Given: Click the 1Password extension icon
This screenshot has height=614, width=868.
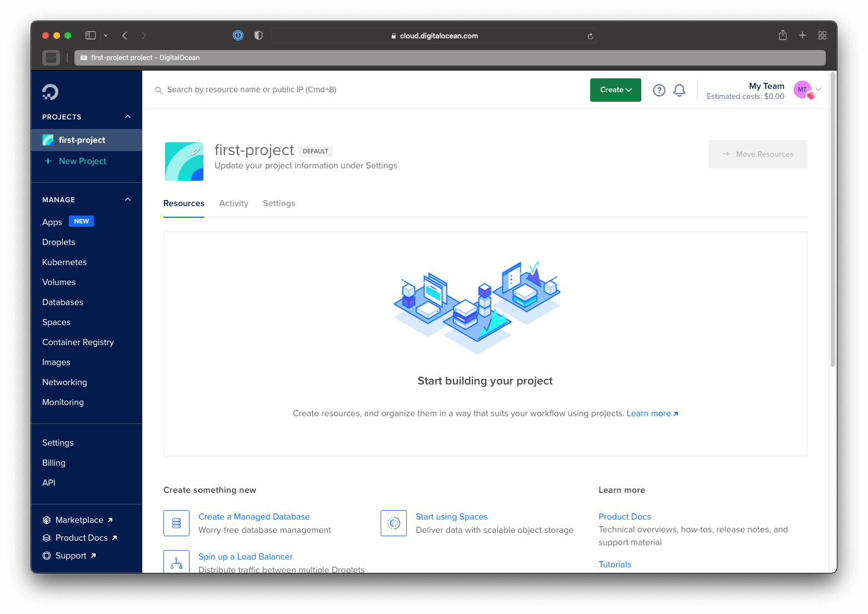Looking at the screenshot, I should pyautogui.click(x=238, y=36).
